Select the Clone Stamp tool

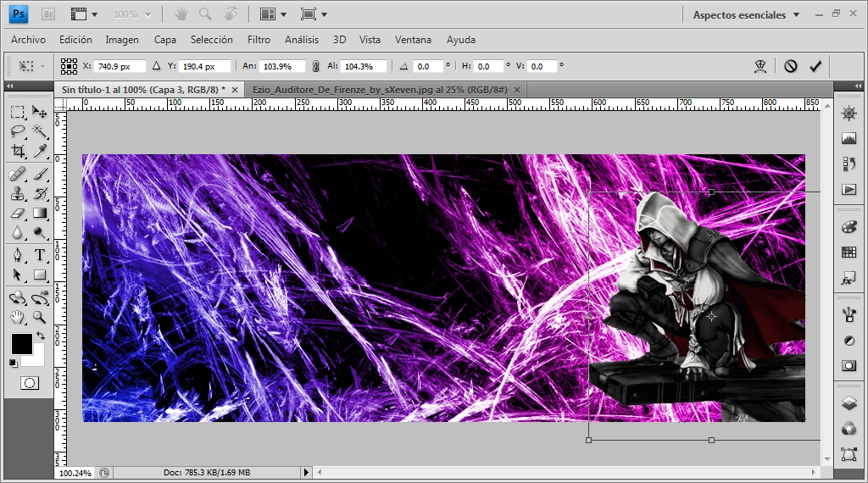tap(18, 194)
